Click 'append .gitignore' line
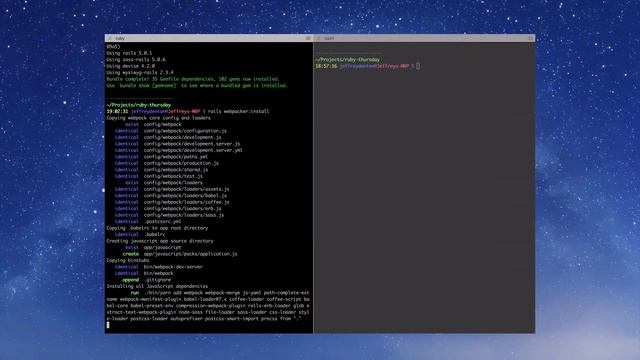Screen dimensions: 640x360 pyautogui.click(x=147, y=280)
